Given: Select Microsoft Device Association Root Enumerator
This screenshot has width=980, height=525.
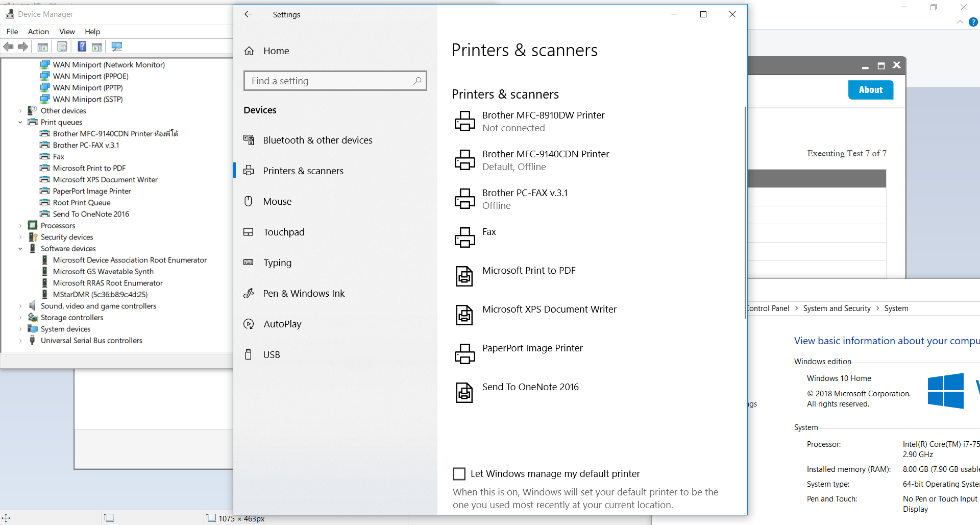Looking at the screenshot, I should point(130,260).
